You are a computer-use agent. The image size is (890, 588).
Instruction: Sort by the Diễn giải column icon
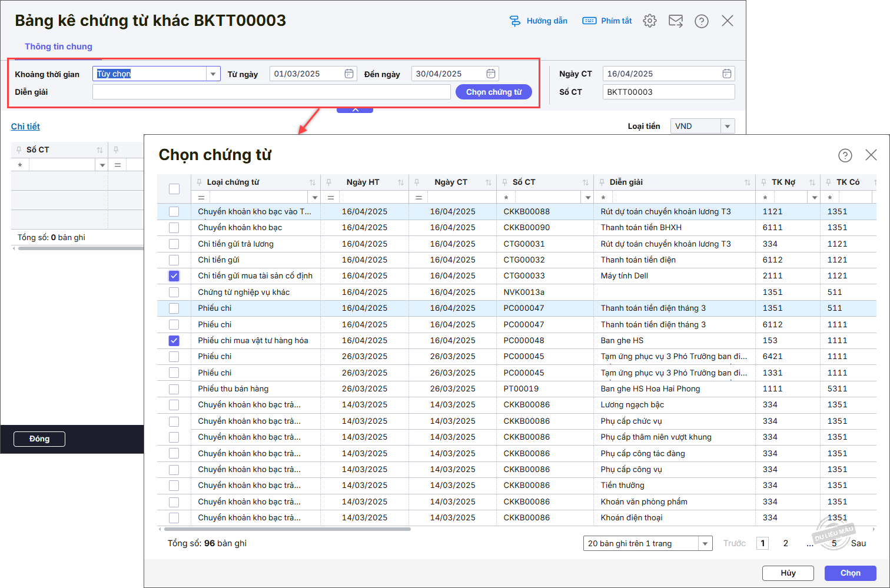point(747,182)
